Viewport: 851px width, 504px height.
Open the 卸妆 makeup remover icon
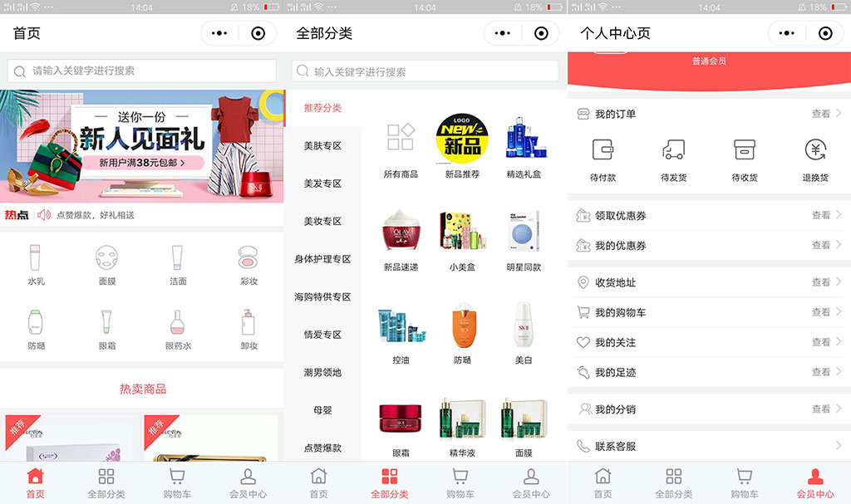pyautogui.click(x=248, y=322)
